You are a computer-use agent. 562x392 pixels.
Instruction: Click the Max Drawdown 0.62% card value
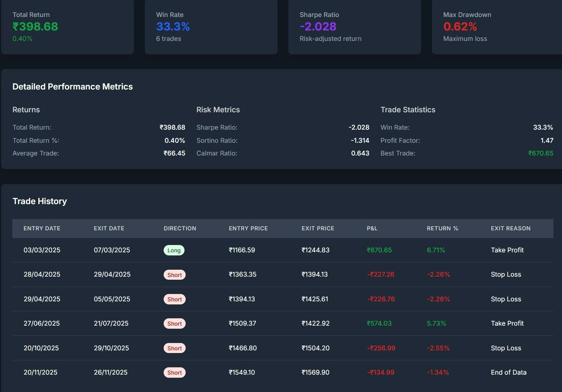(x=460, y=27)
